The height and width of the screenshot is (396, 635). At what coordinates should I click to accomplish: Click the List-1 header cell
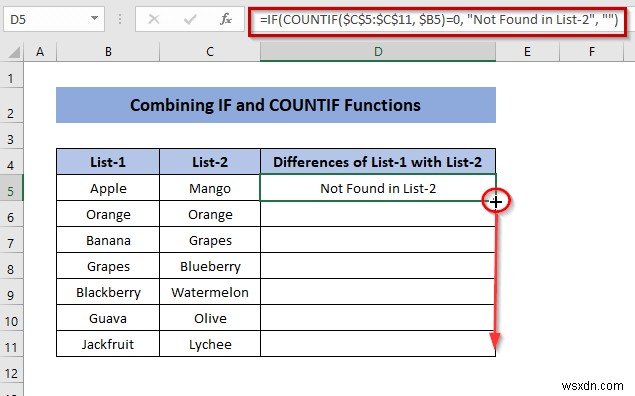[x=108, y=162]
